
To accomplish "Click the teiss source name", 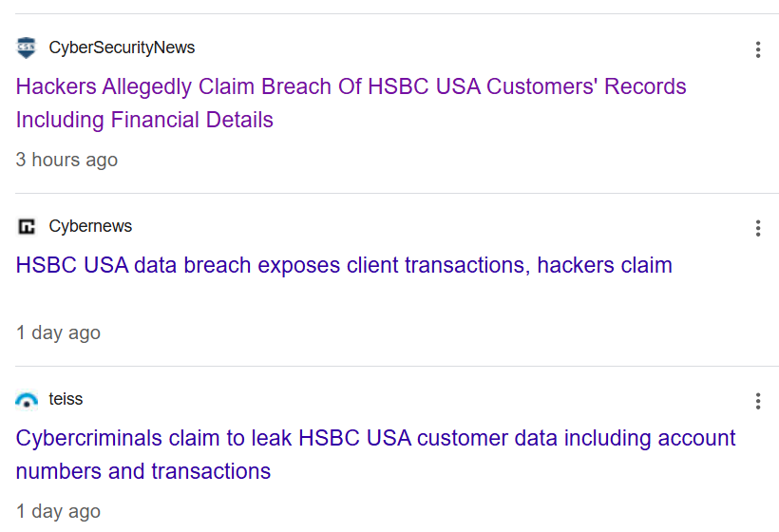I will point(66,399).
